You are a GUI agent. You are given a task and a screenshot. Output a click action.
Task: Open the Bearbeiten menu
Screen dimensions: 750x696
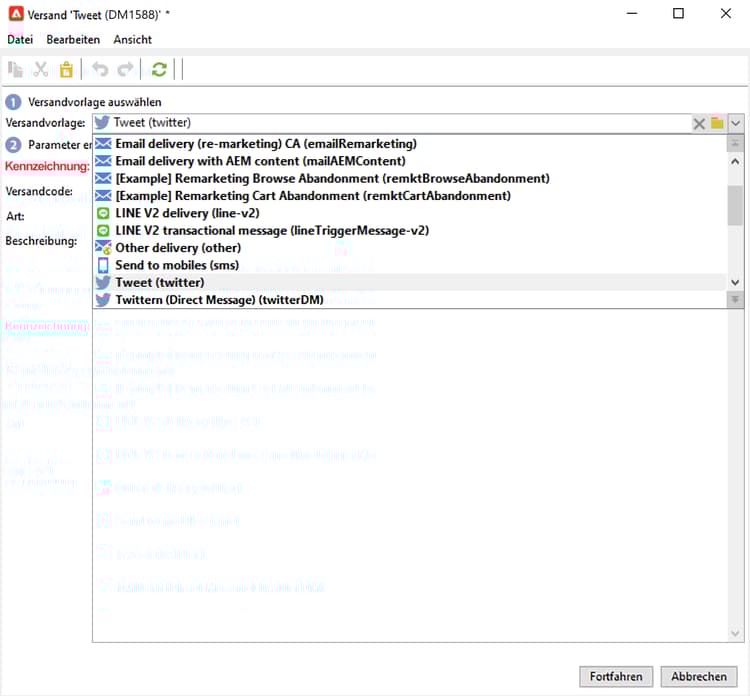click(x=73, y=40)
